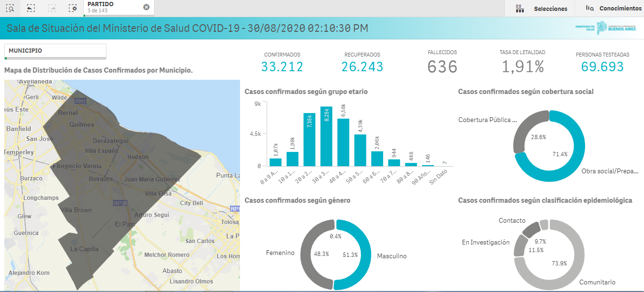
Task: Open the smart search tool
Action: point(10,8)
